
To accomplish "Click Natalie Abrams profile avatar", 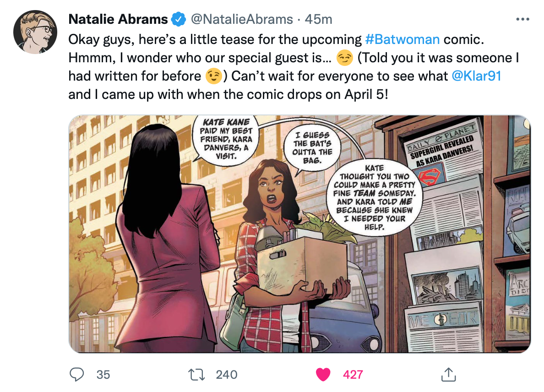I will [35, 32].
